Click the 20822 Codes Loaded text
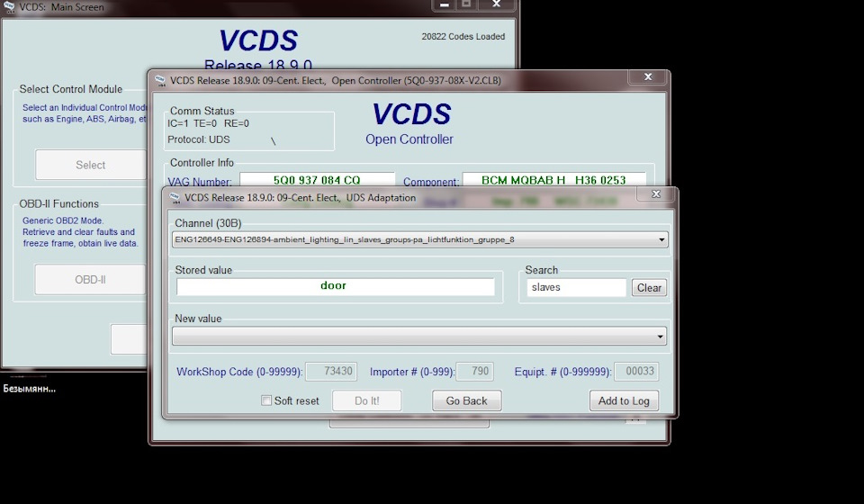Viewport: 864px width, 504px height. point(463,36)
